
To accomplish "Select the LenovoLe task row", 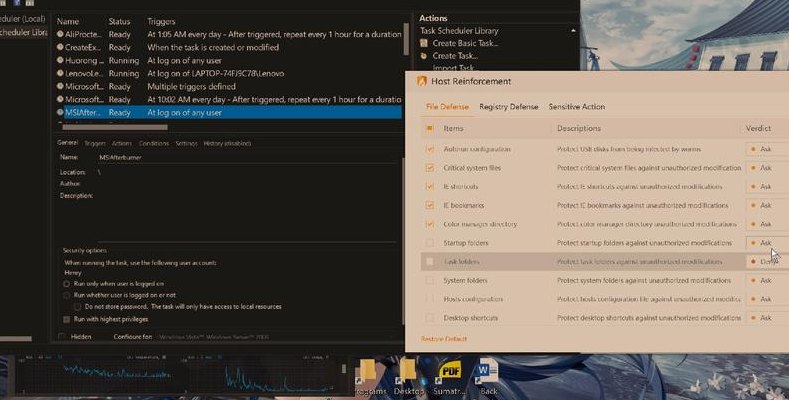I will coord(229,73).
